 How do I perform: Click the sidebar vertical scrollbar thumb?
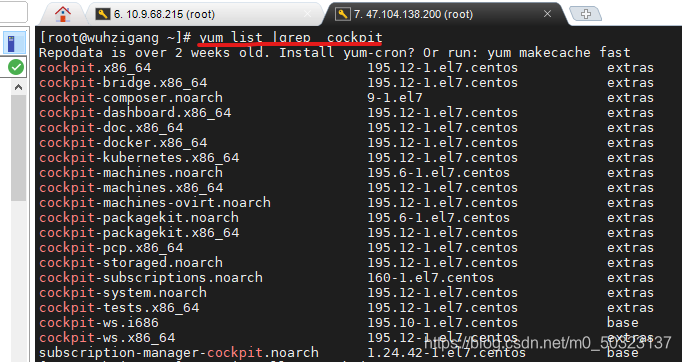[x=18, y=148]
